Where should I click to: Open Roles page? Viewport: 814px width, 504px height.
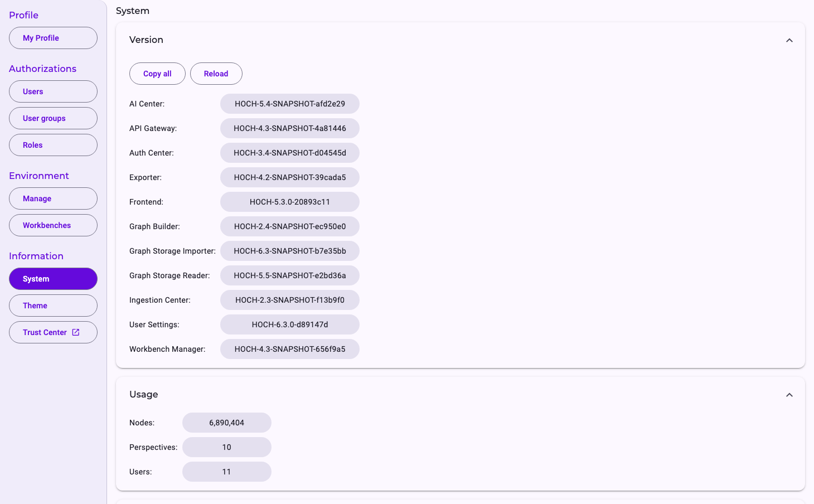53,145
